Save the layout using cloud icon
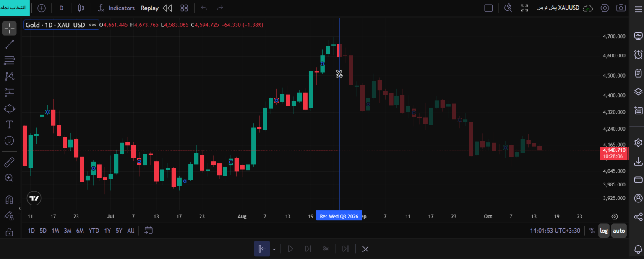The image size is (644, 259). pos(588,8)
